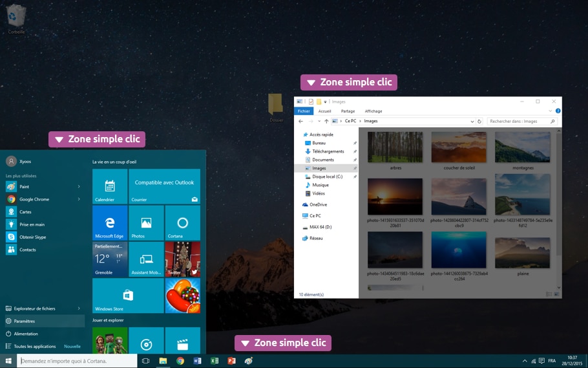The image size is (588, 368).
Task: Open the Affichage ribbon tab
Action: coord(373,111)
